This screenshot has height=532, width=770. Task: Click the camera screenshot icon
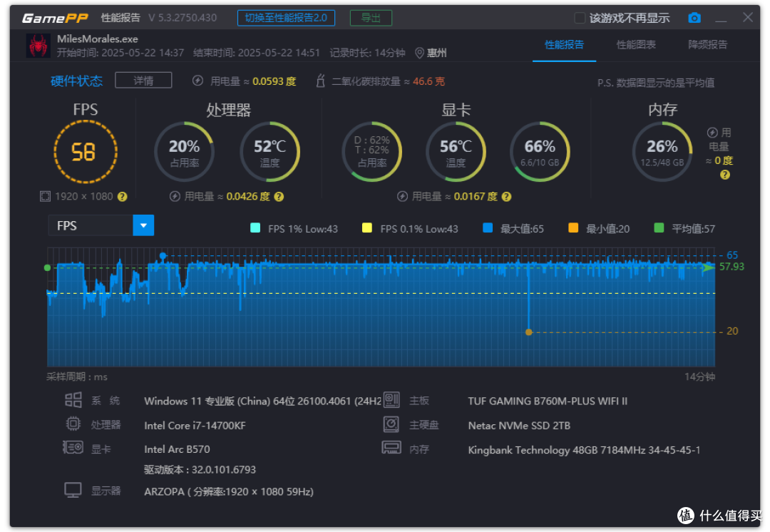tap(694, 18)
